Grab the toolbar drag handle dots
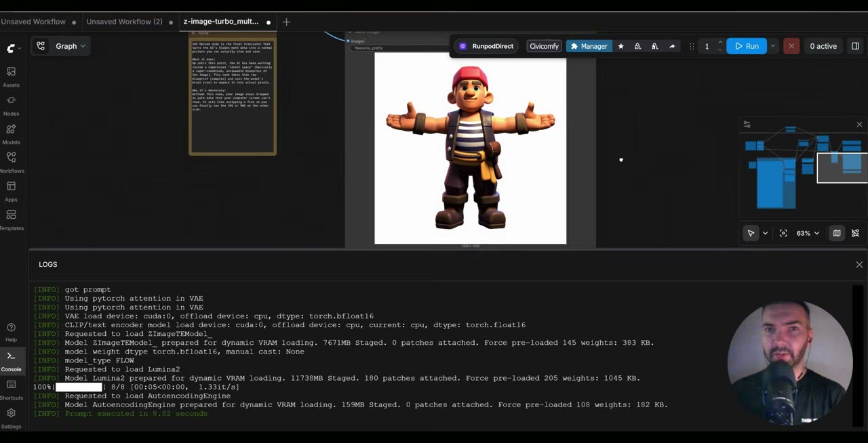This screenshot has width=868, height=443. point(691,46)
